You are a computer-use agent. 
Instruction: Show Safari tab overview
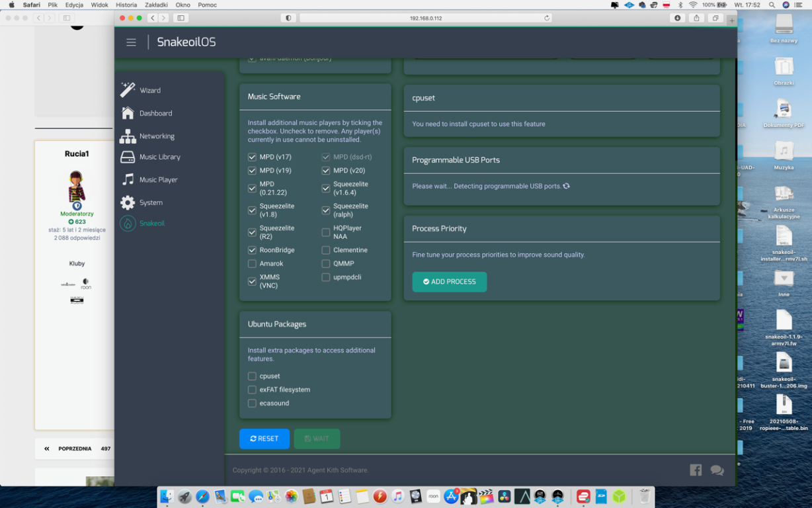tap(715, 18)
